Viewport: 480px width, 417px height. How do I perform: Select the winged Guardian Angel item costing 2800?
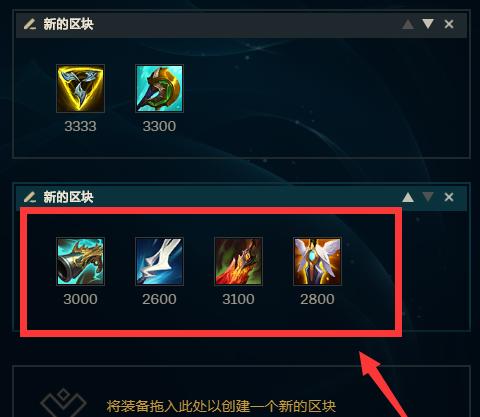point(317,261)
